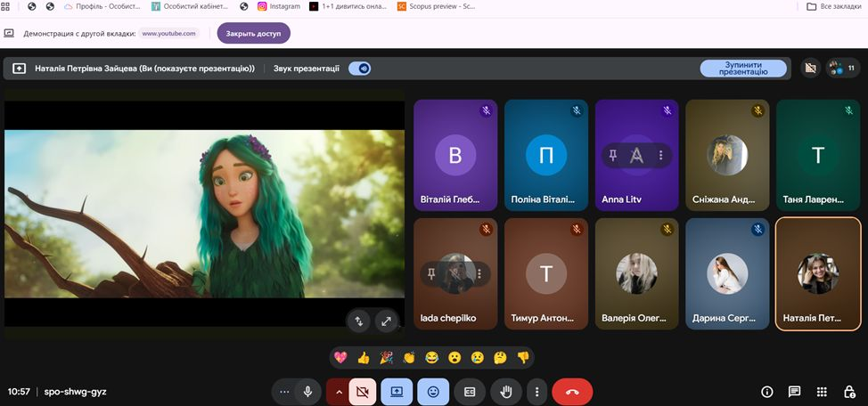Select Валерія Олег... participant tile
The height and width of the screenshot is (406, 868).
637,274
